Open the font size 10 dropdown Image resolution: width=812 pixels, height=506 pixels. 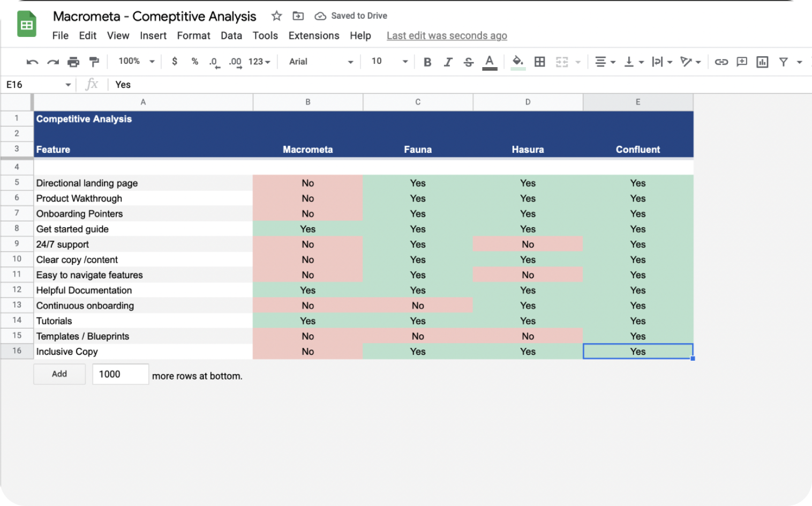(x=389, y=62)
